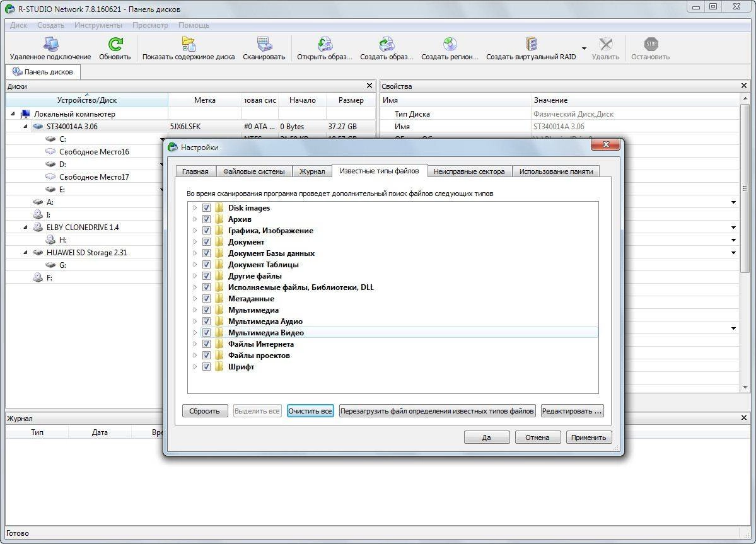Click the Удалить toolbar icon
Screen dimensions: 756x544
[605, 44]
